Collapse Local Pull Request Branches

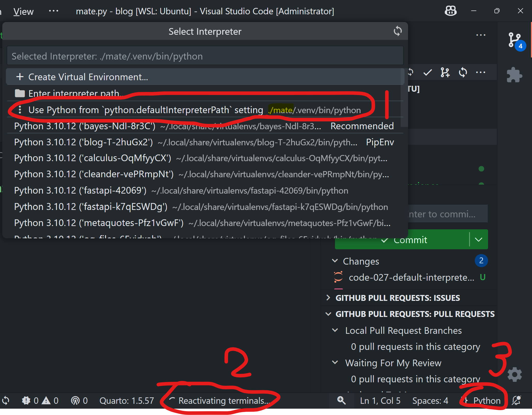point(335,330)
